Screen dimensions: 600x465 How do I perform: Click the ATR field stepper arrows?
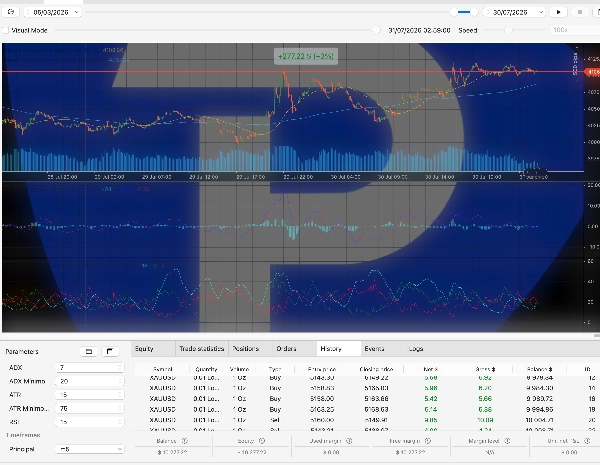120,395
